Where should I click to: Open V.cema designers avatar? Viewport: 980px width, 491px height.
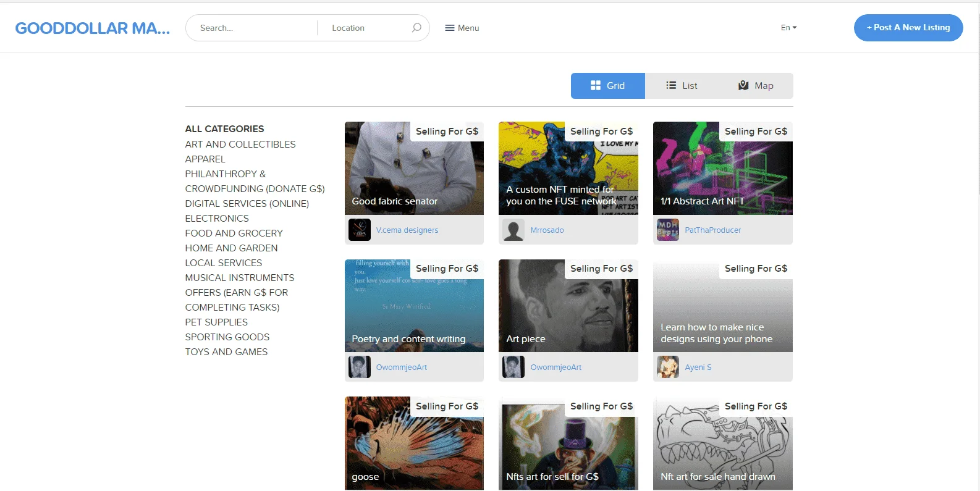point(360,230)
